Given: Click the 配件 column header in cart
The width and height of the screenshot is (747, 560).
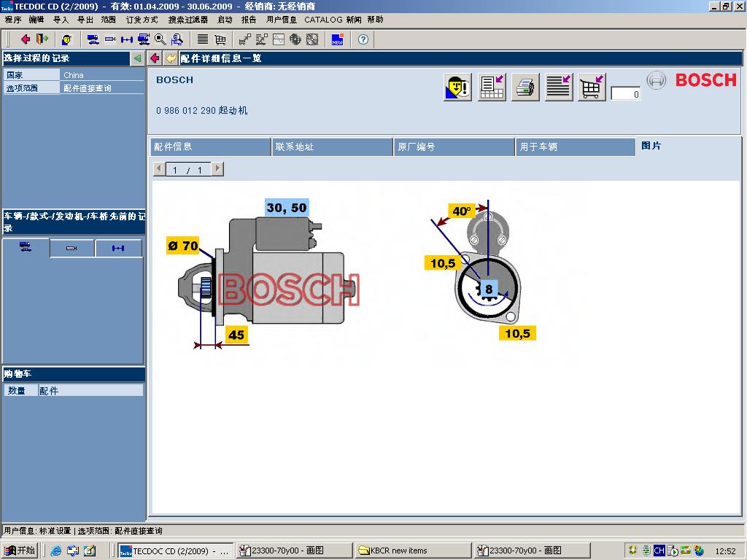Looking at the screenshot, I should click(x=90, y=391).
